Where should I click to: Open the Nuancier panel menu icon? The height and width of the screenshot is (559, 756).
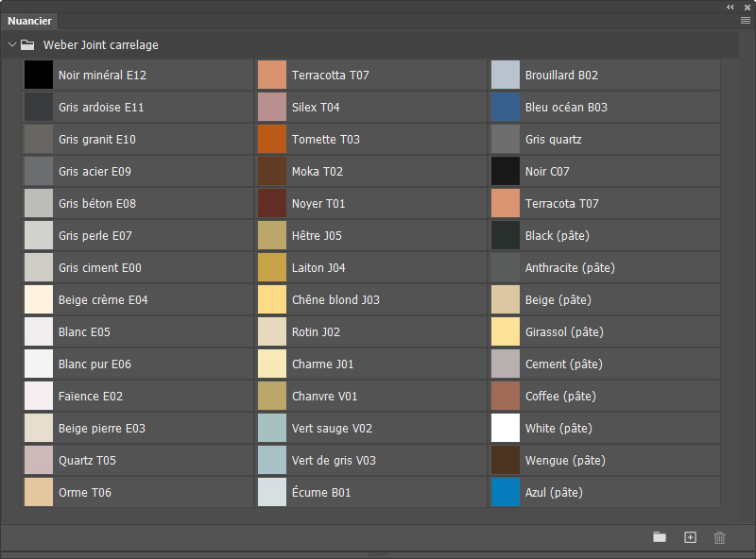(746, 20)
